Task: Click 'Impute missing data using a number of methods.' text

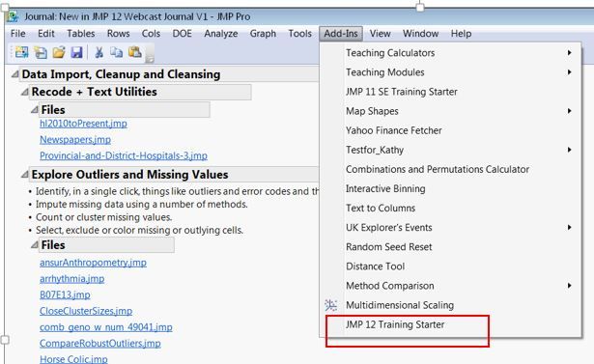Action: click(x=142, y=204)
